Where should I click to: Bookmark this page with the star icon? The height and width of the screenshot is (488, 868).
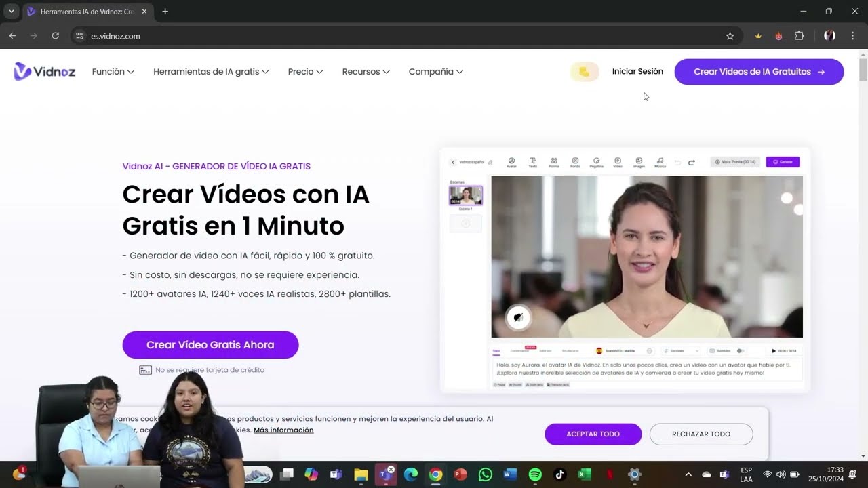pos(730,36)
